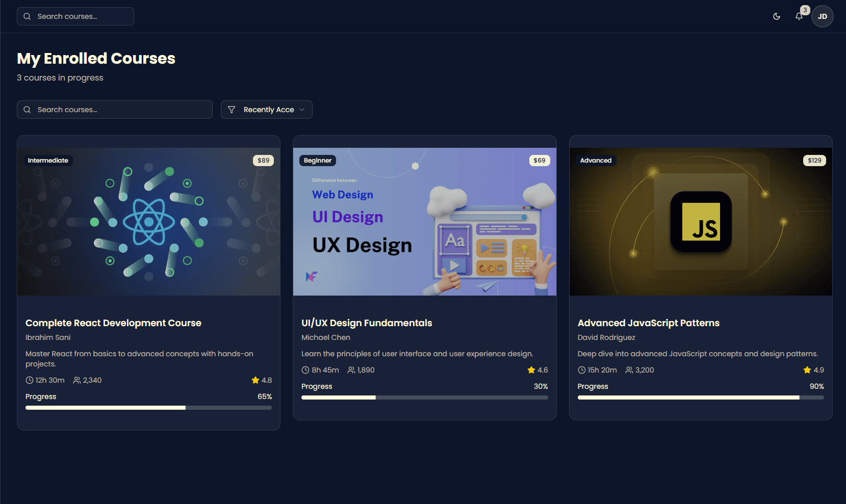Click the users icon showing 3,200 enrolled

(628, 369)
